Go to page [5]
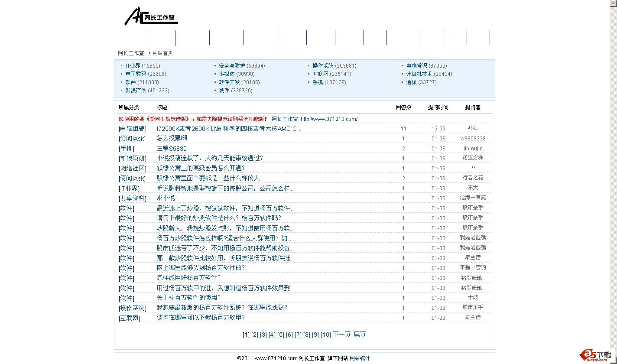617x364 pixels. point(281,335)
